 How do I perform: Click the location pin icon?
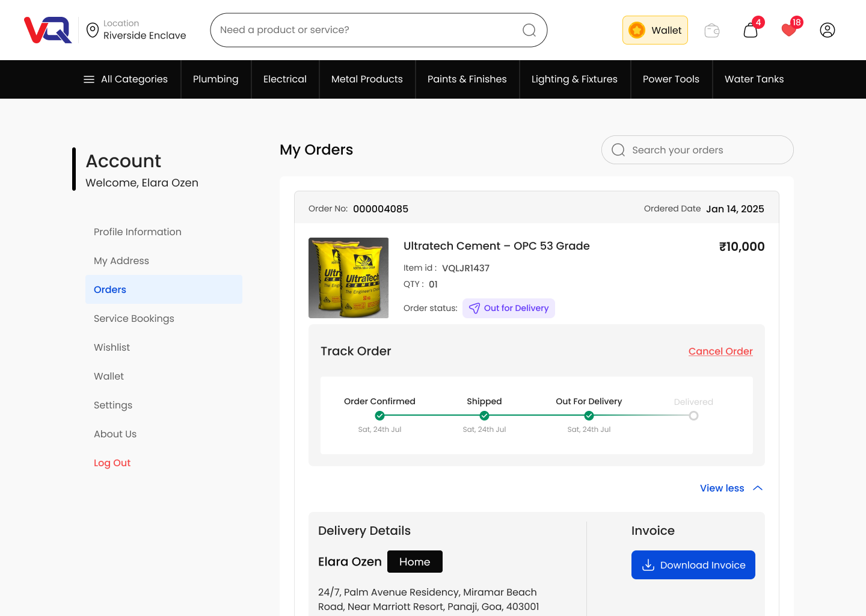pyautogui.click(x=93, y=30)
